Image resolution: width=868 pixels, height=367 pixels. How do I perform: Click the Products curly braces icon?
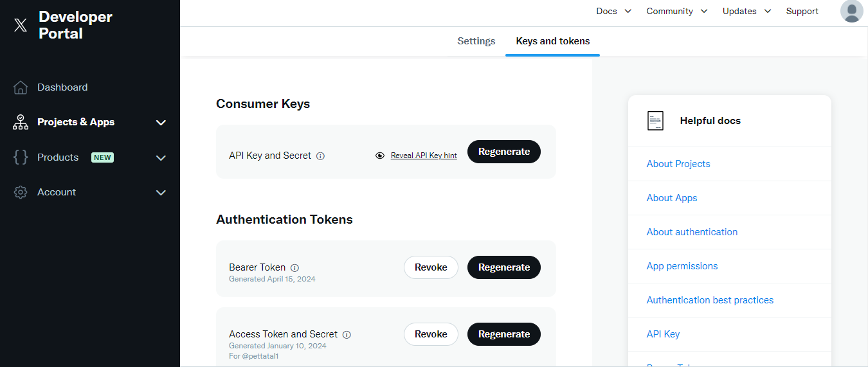(x=21, y=157)
